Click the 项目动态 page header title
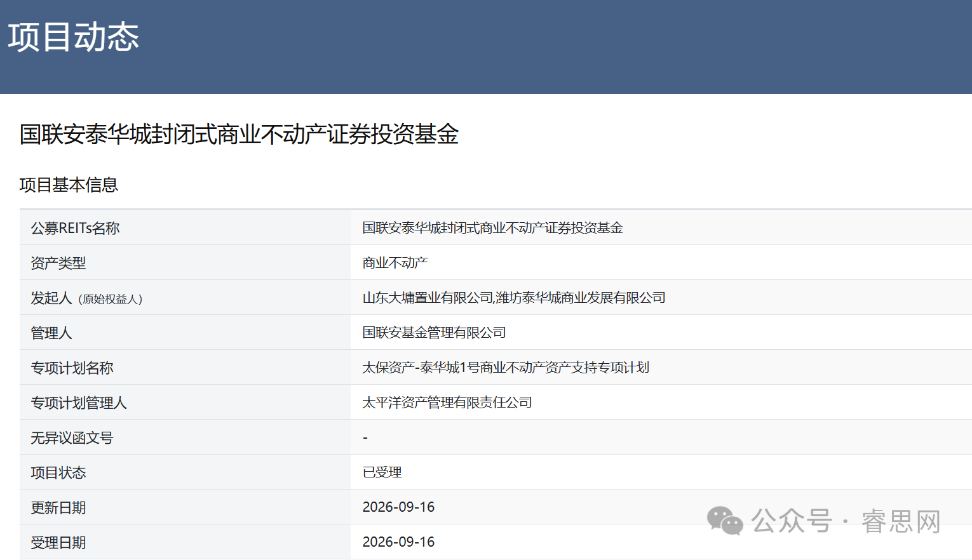 74,37
